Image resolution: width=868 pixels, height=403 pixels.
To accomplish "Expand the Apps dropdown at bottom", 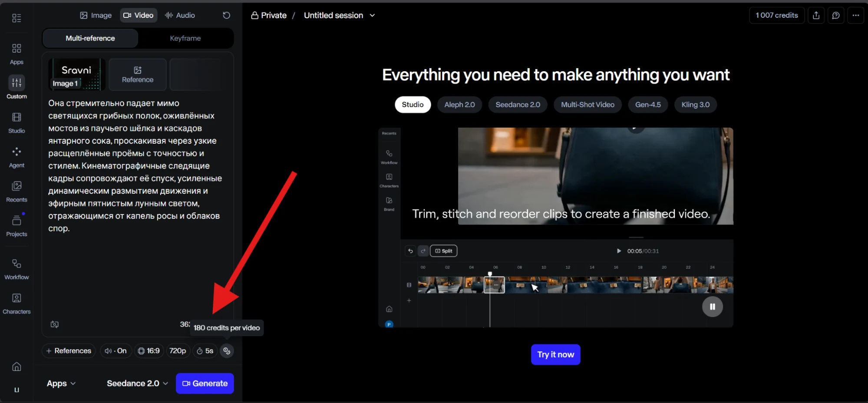I will 61,383.
